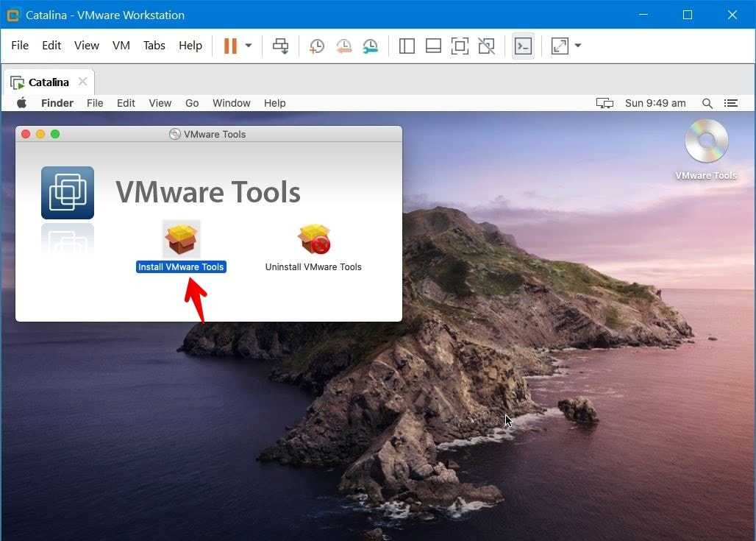The image size is (756, 541).
Task: Open the Tabs menu
Action: (154, 46)
